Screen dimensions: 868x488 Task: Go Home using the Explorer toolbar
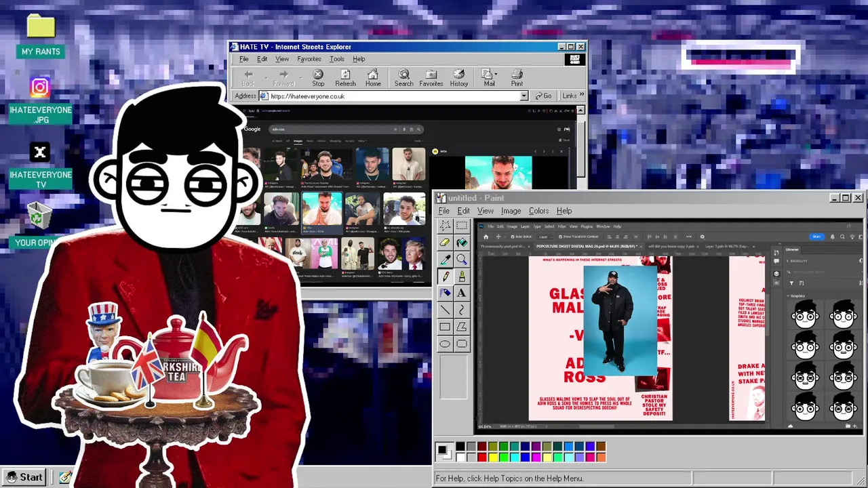pos(373,78)
